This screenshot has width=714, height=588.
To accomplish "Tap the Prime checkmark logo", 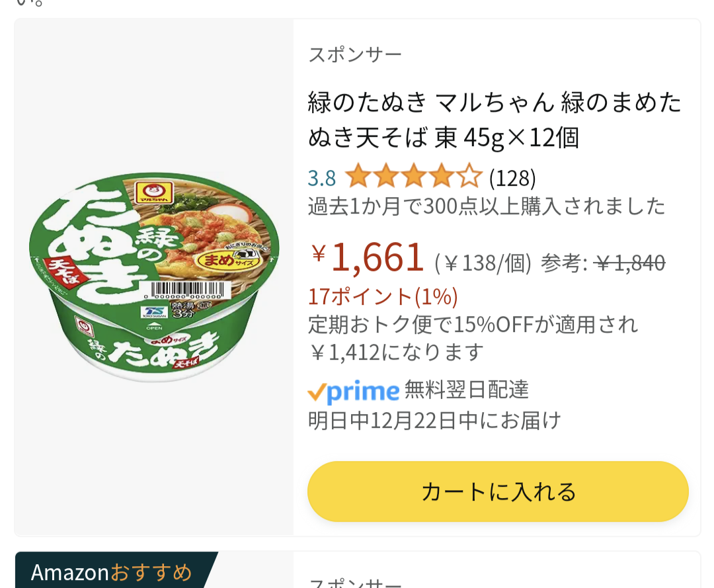I will click(x=353, y=392).
